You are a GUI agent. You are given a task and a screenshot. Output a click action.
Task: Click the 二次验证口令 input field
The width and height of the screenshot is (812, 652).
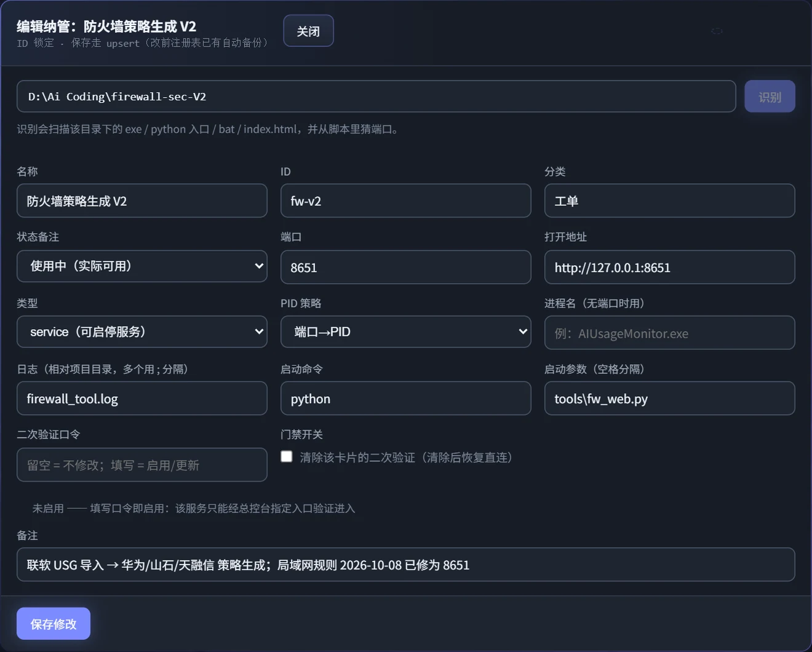142,464
